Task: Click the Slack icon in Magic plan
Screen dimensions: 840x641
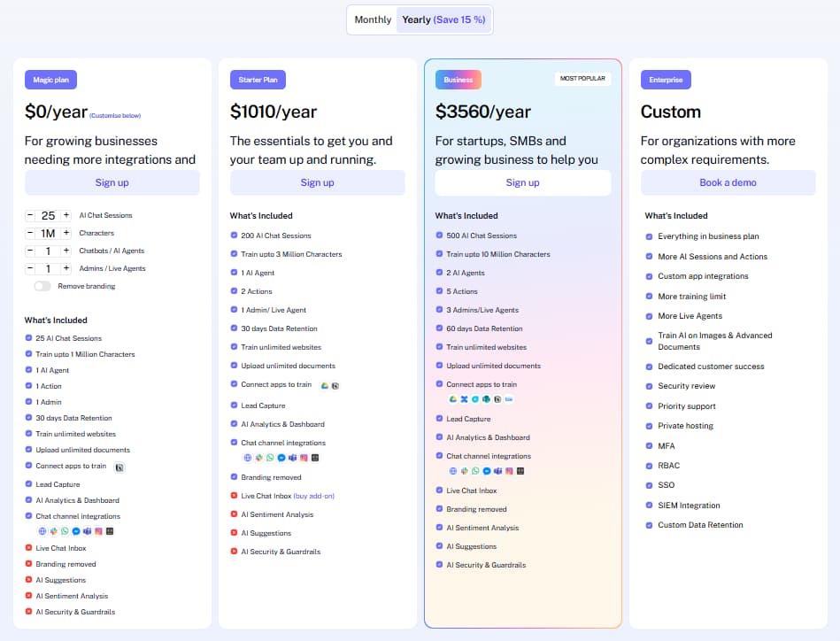Action: (54, 531)
